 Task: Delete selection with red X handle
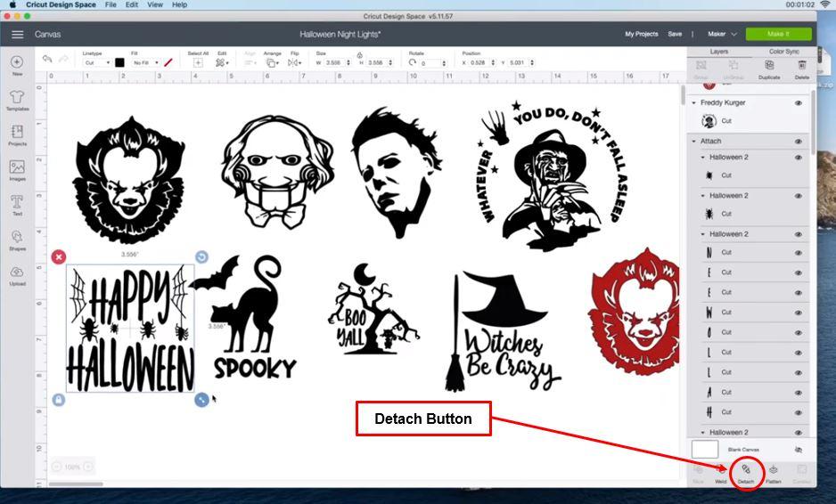pos(59,256)
